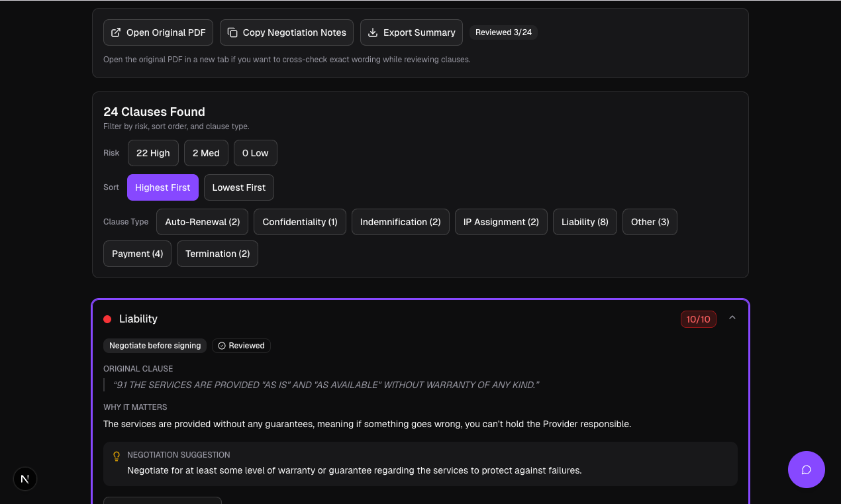Click the copy icon beside Copy Negotiation Notes
The height and width of the screenshot is (504, 841).
[232, 32]
